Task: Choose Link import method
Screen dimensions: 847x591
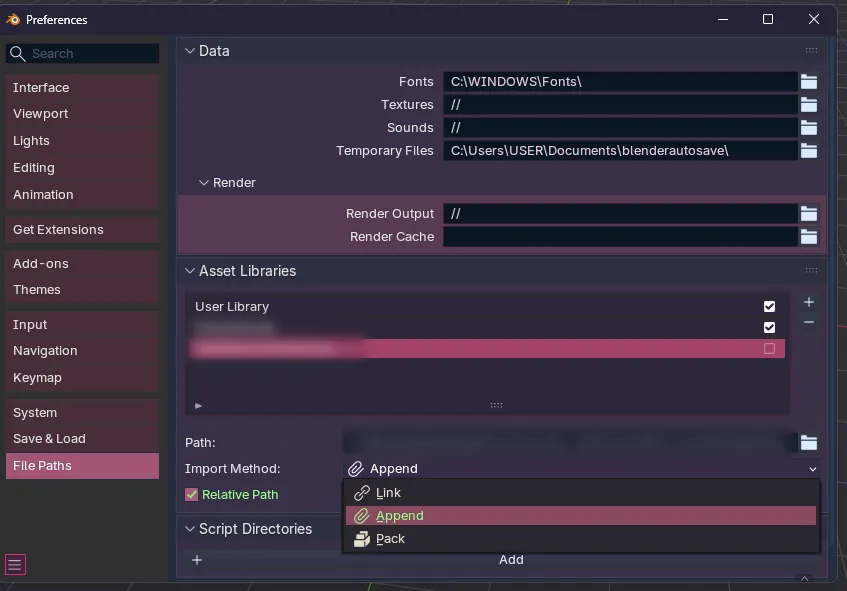Action: click(x=581, y=493)
